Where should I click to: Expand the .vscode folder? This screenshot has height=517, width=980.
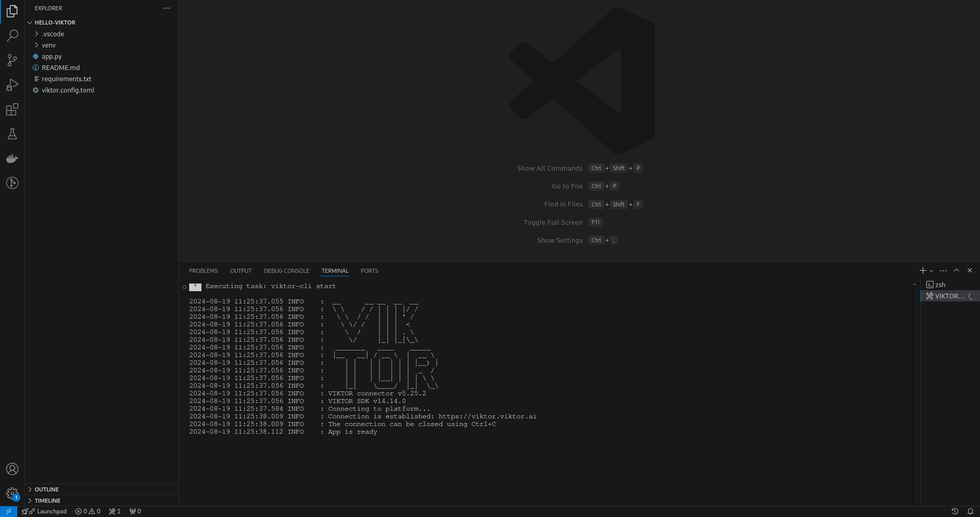(x=53, y=34)
